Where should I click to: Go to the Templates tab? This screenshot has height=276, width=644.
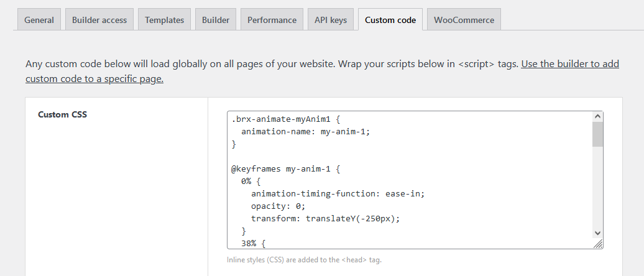tap(165, 20)
